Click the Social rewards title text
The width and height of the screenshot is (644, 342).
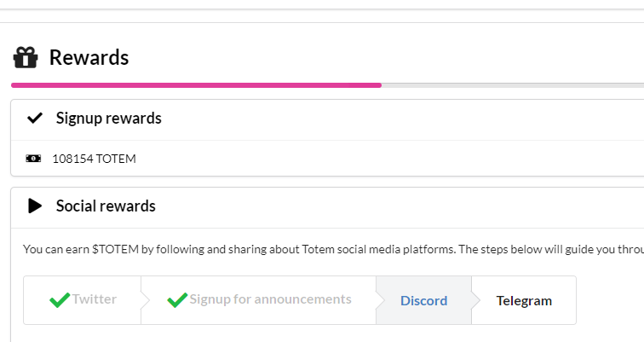pyautogui.click(x=106, y=206)
